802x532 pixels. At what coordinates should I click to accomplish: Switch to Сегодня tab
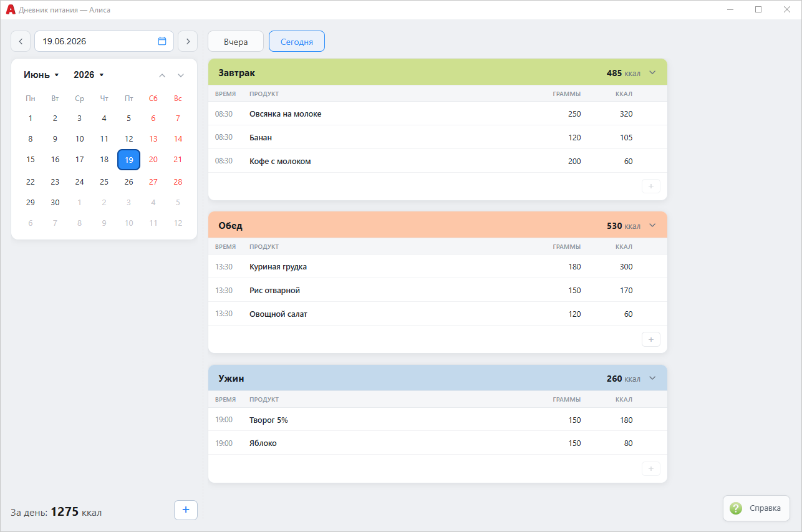297,42
